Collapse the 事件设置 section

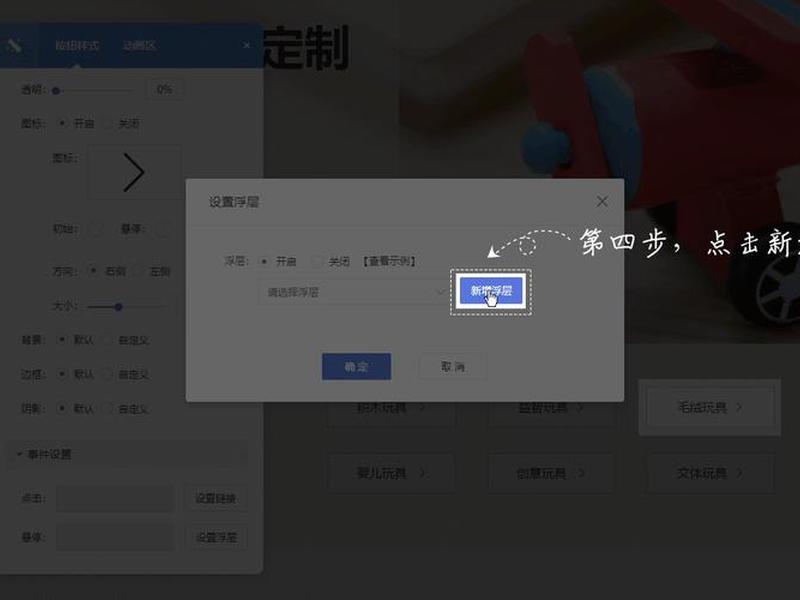[x=127, y=454]
